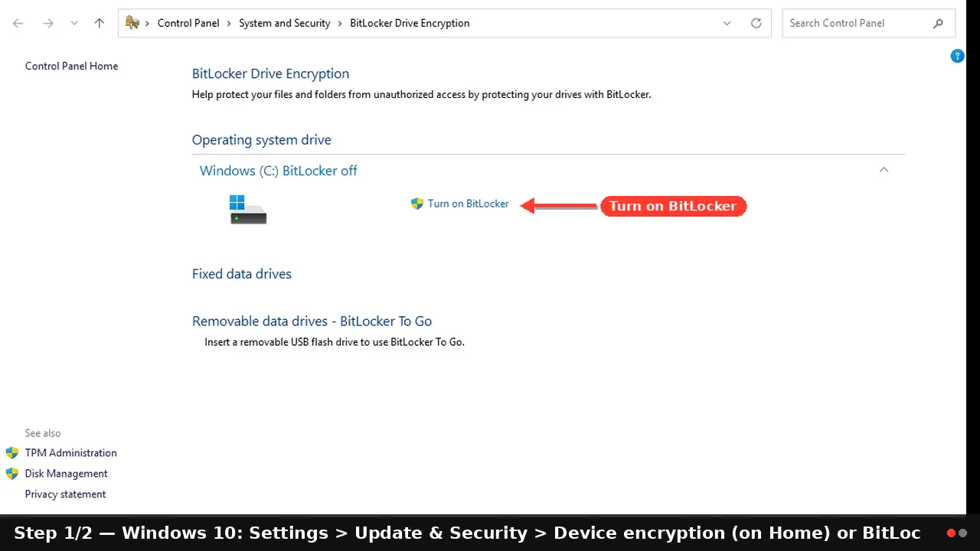Click the Forward navigation arrow
This screenshot has height=551, width=980.
[48, 24]
